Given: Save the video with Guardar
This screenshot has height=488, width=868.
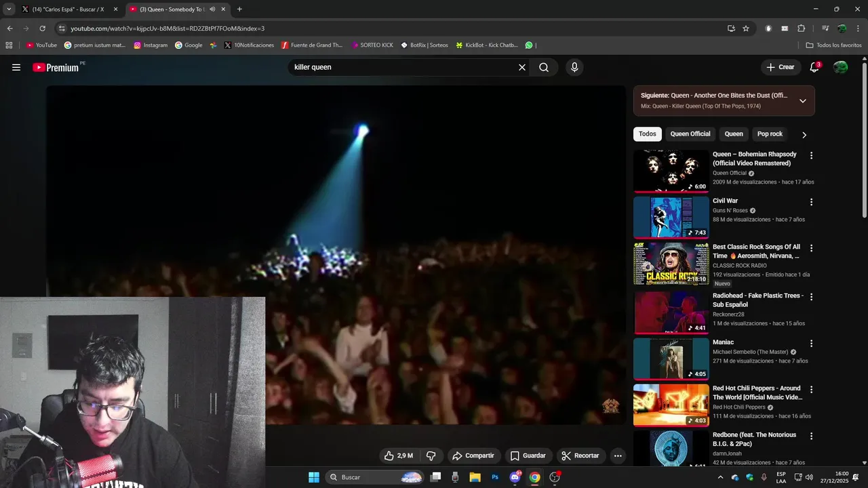Looking at the screenshot, I should coord(528,455).
